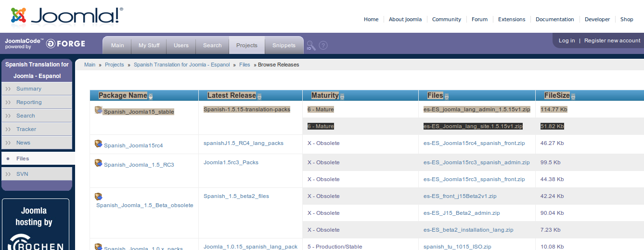Screen dimensions: 644x250
Task: Open the Snippets tab
Action: [284, 45]
